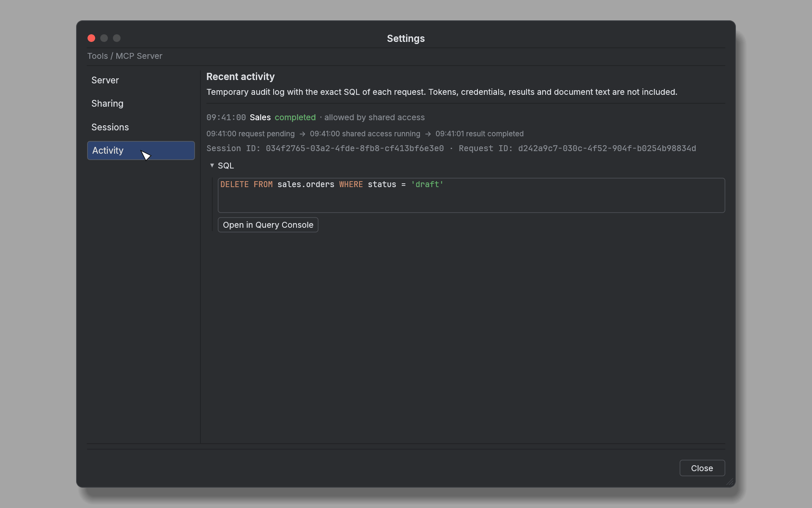The image size is (812, 508).
Task: Click inside the DELETE FROM SQL box
Action: [x=471, y=195]
